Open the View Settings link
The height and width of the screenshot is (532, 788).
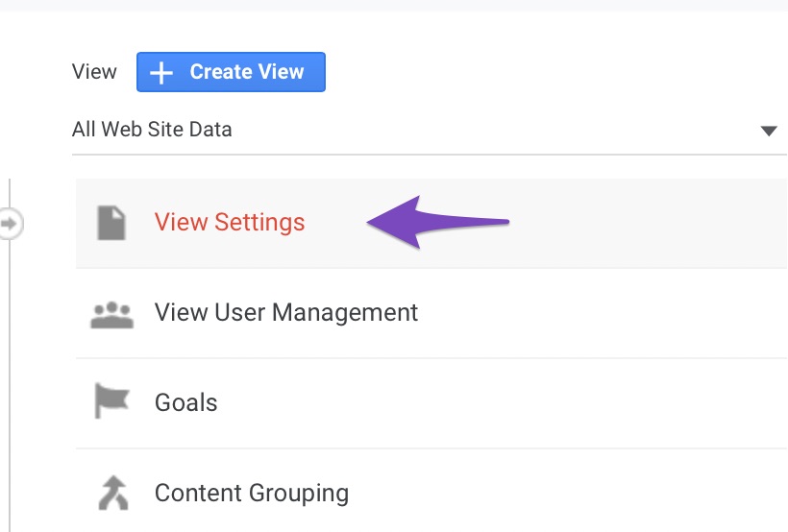point(230,223)
